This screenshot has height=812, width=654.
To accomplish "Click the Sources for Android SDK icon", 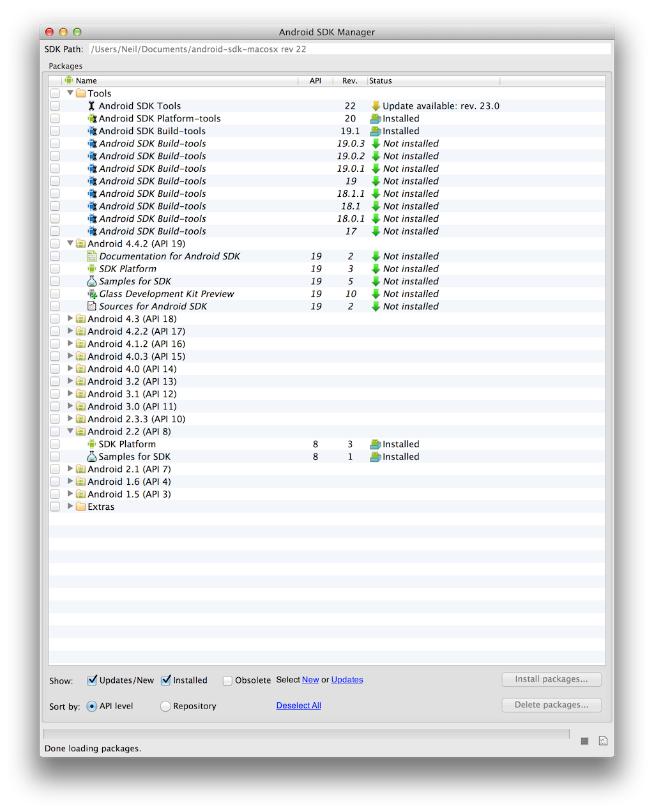I will click(92, 307).
